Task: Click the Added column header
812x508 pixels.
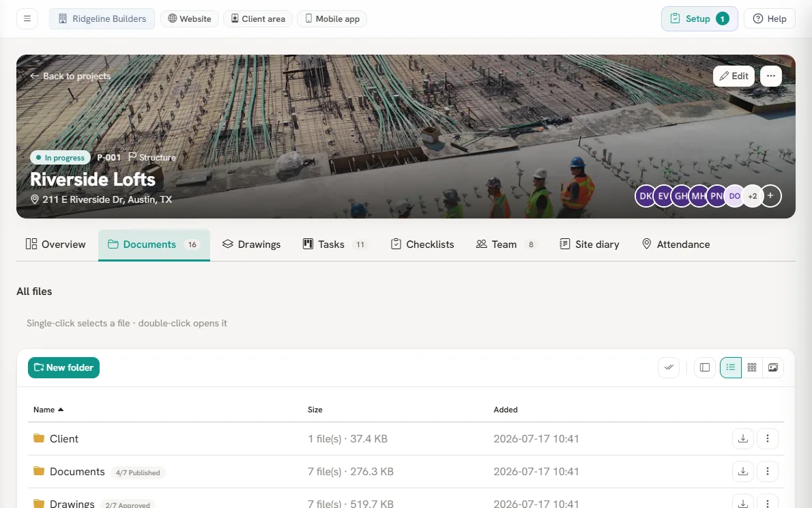Action: pos(506,410)
